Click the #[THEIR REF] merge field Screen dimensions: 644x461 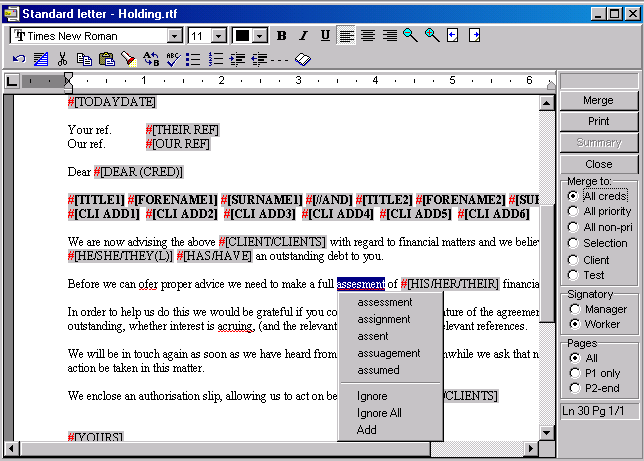coord(182,130)
